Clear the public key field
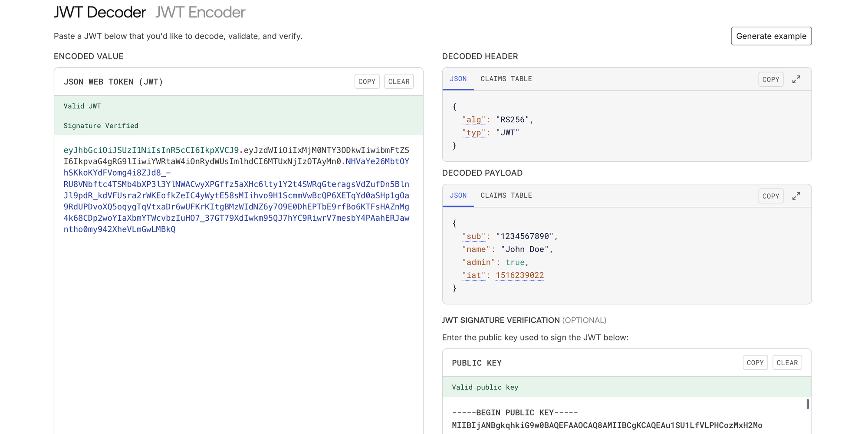Screen dimensions: 868x434 [787, 362]
